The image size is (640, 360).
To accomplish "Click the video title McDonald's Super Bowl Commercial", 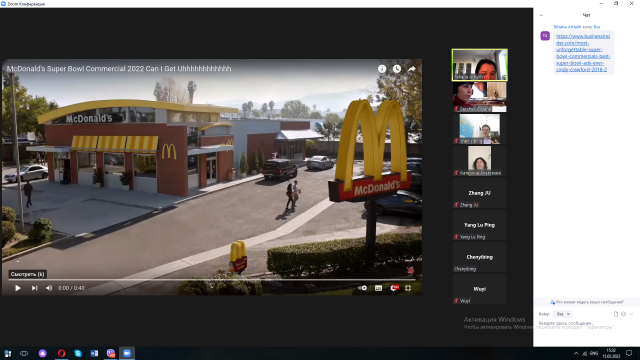I will [119, 69].
